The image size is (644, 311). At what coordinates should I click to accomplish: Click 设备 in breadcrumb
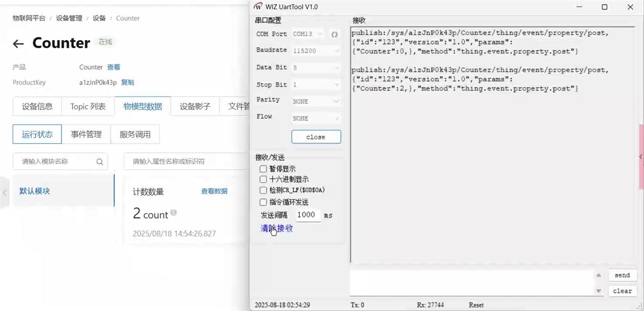click(99, 18)
